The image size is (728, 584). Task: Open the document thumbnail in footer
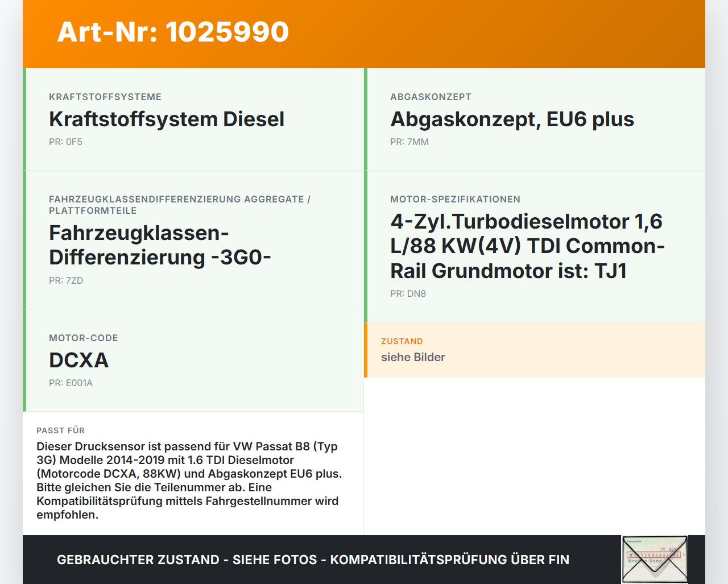[x=655, y=560]
